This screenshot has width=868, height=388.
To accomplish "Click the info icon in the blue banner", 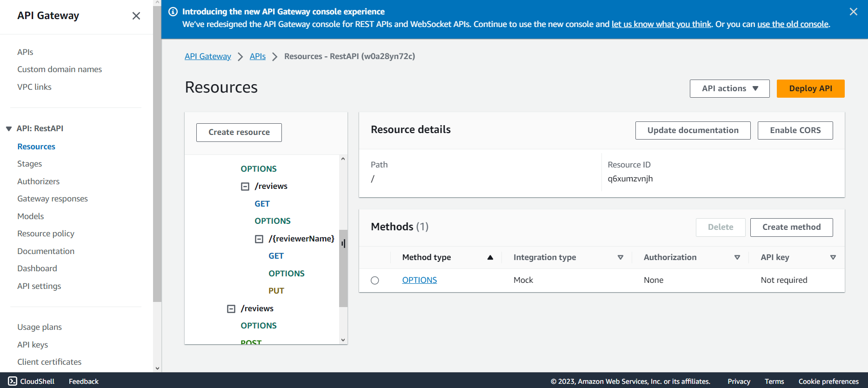I will click(x=173, y=12).
